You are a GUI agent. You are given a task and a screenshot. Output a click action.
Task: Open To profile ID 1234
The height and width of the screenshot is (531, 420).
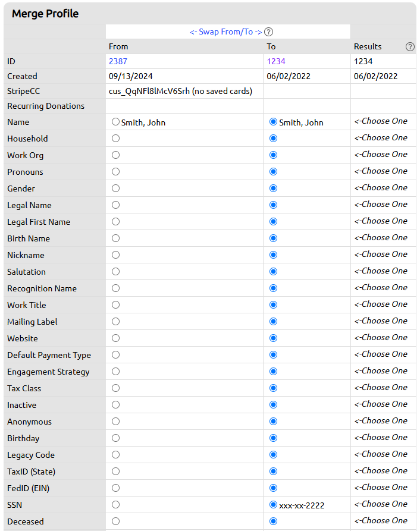(x=275, y=61)
